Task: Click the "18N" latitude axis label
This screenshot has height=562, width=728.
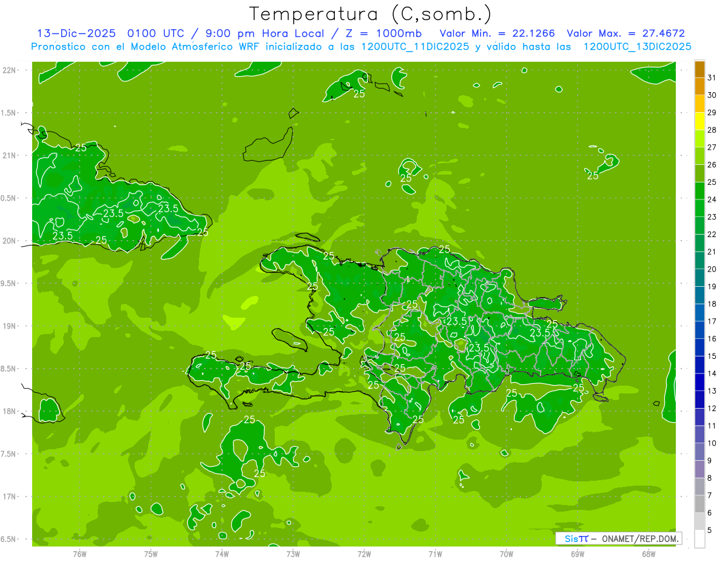Action: coord(10,411)
